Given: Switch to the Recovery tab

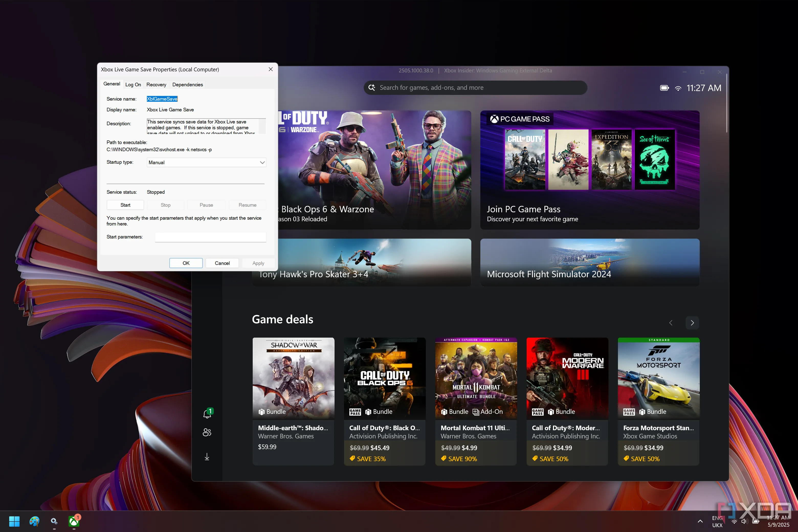Looking at the screenshot, I should 156,84.
